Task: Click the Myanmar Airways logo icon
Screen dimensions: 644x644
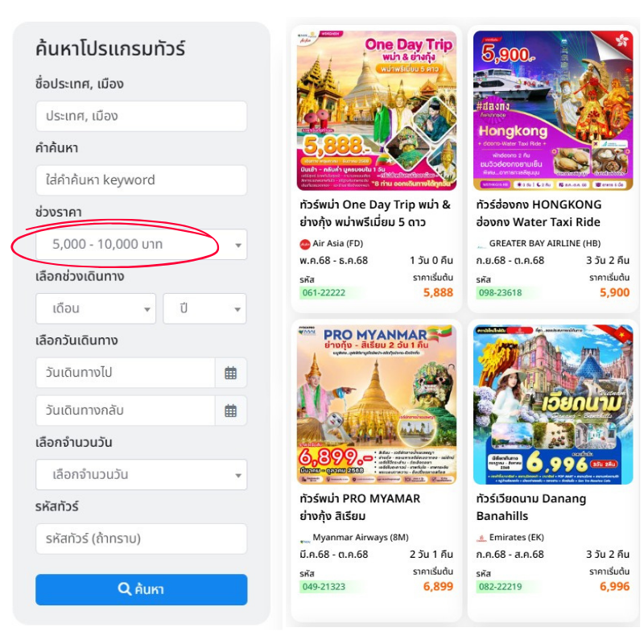Action: tap(304, 538)
